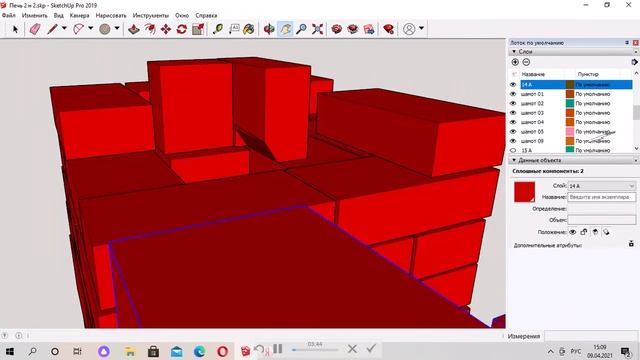
Task: Open the Справка menu
Action: (x=206, y=16)
